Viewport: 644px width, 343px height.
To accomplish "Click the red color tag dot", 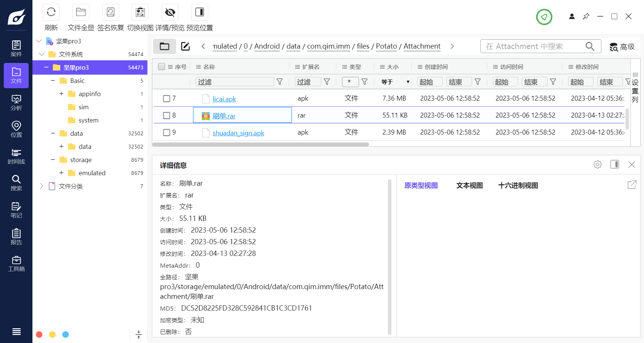I will tap(39, 334).
